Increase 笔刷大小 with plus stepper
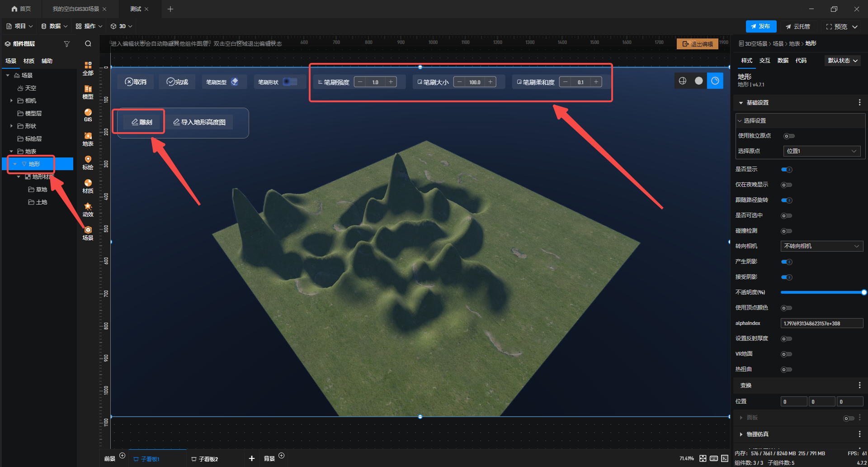This screenshot has width=868, height=467. (x=491, y=82)
